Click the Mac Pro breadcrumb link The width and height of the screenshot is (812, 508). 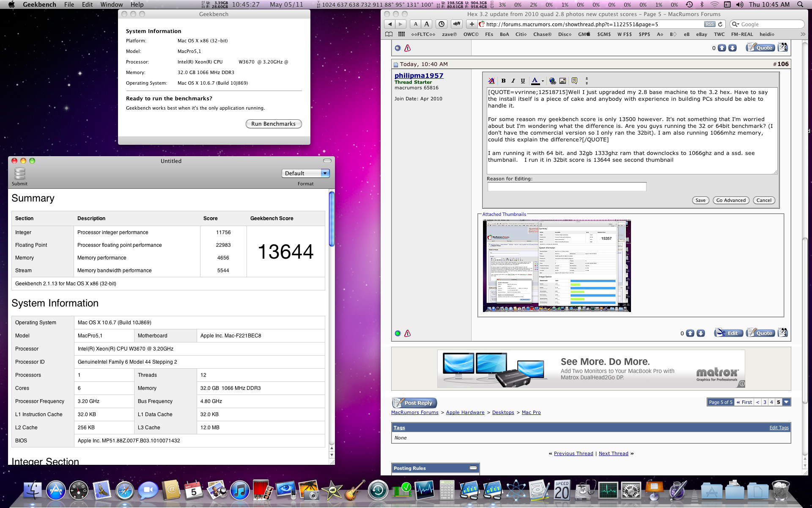click(x=531, y=412)
